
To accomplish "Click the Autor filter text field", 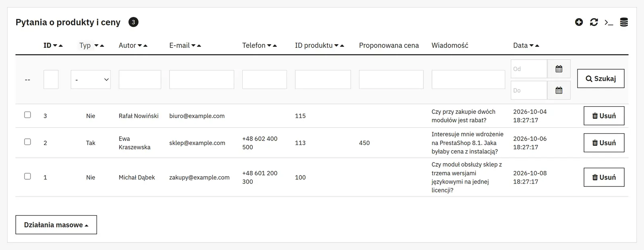I will (x=140, y=80).
